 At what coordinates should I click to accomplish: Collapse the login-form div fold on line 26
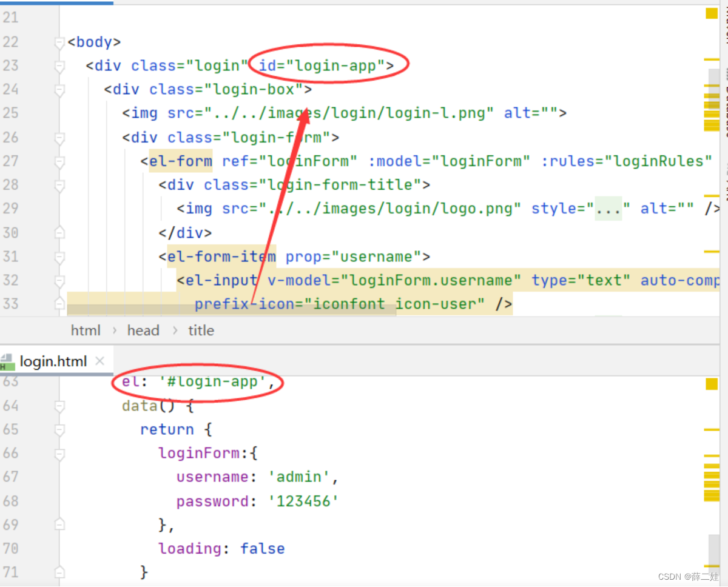click(59, 138)
